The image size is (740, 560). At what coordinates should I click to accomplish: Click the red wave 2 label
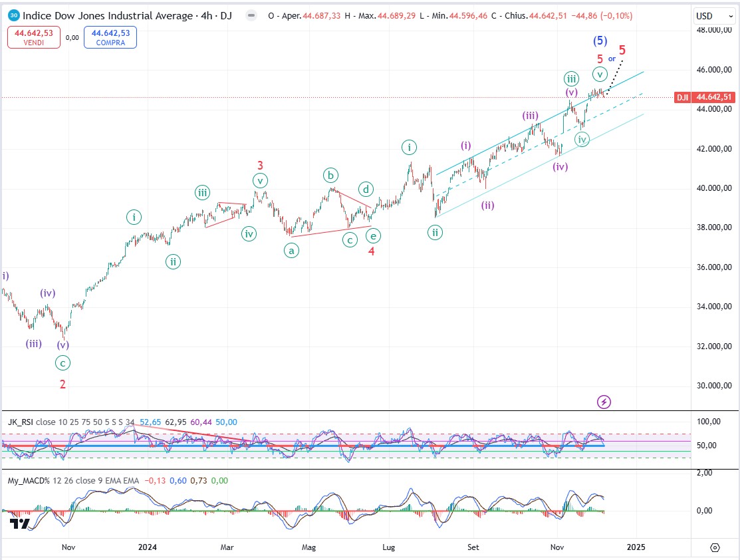62,384
